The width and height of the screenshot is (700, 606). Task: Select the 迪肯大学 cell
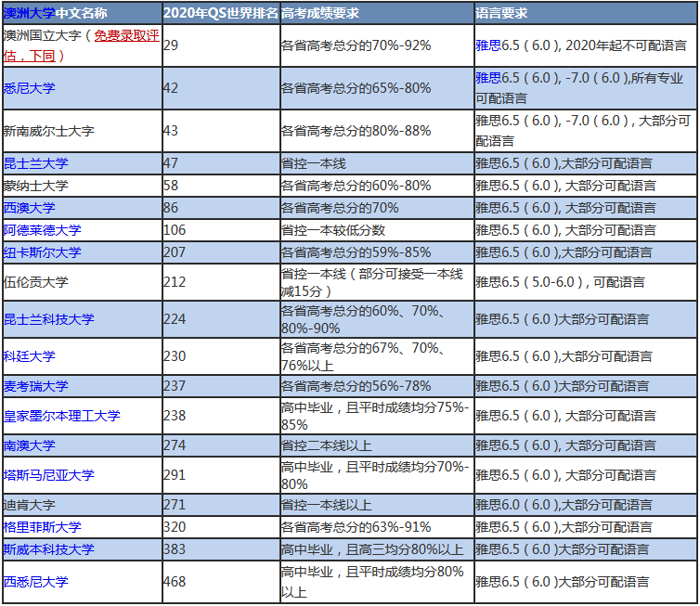pos(83,505)
